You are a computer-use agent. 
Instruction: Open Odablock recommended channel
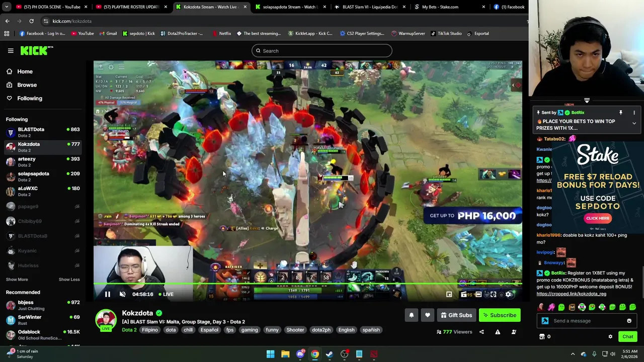point(43,334)
